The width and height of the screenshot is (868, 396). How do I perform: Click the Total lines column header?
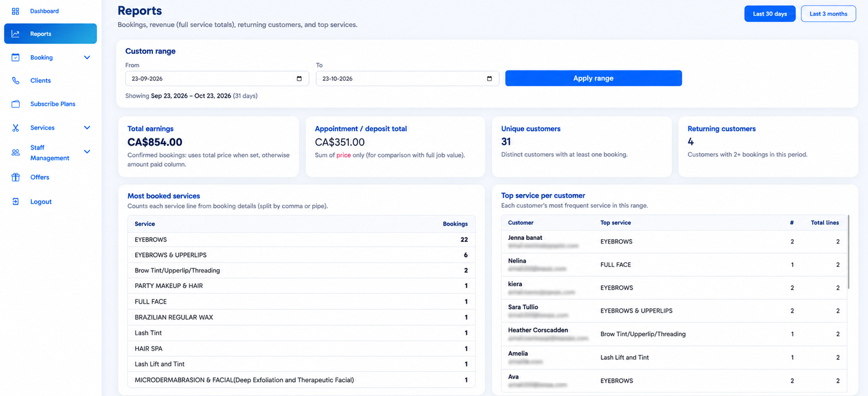tap(825, 223)
